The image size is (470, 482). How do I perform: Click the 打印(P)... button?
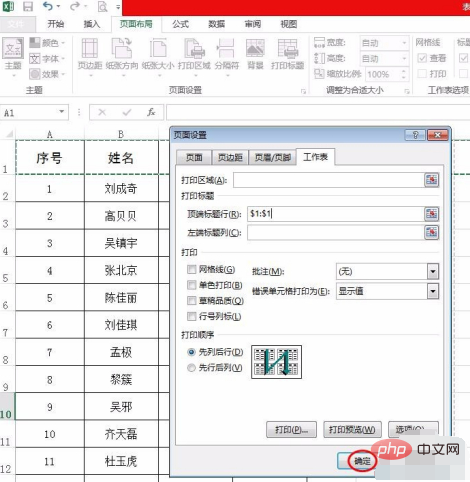291,429
